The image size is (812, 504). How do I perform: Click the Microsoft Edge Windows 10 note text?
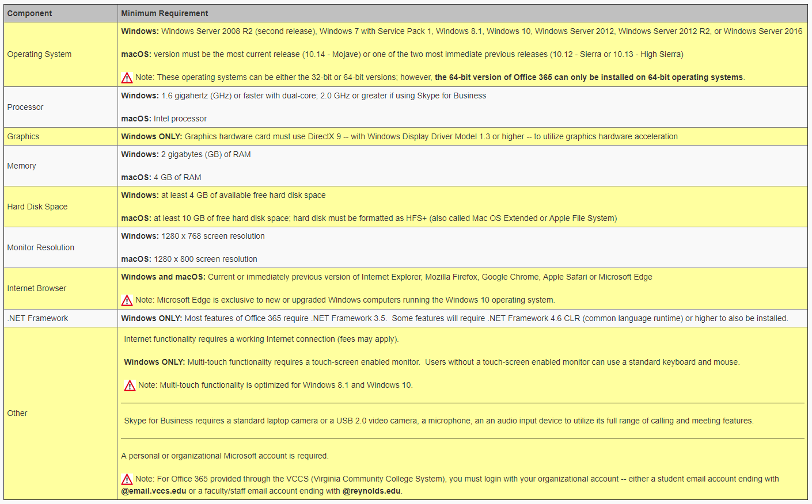tap(345, 300)
